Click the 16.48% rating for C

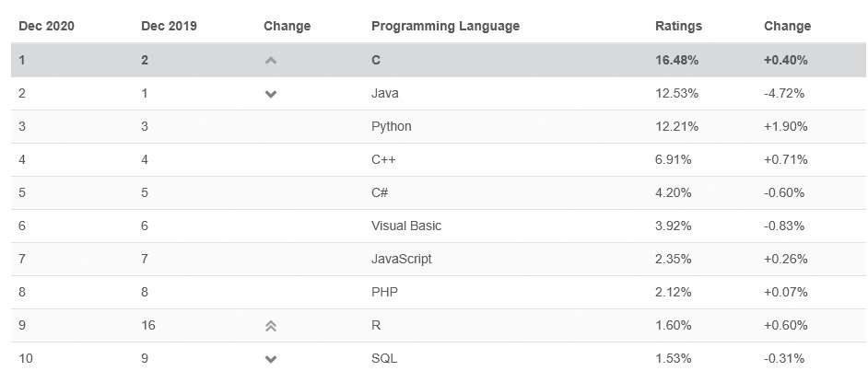(x=676, y=60)
